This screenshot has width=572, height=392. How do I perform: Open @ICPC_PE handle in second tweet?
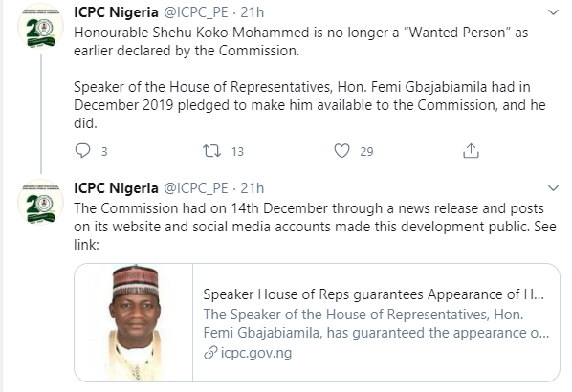(195, 188)
